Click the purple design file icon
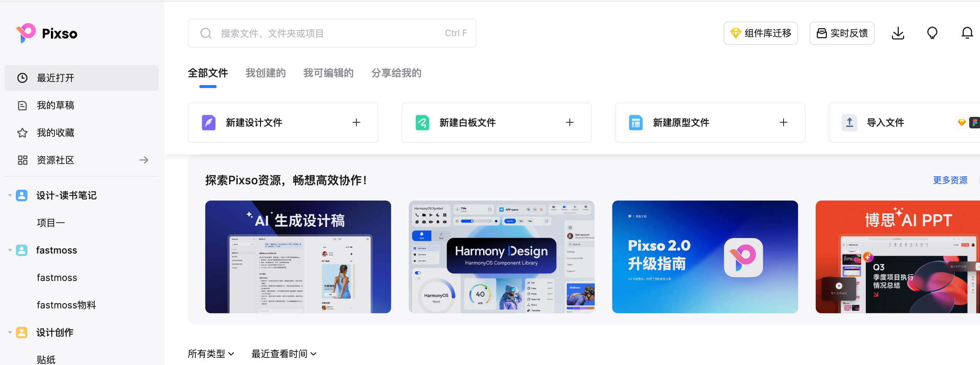Viewport: 980px width, 365px height. pyautogui.click(x=208, y=123)
